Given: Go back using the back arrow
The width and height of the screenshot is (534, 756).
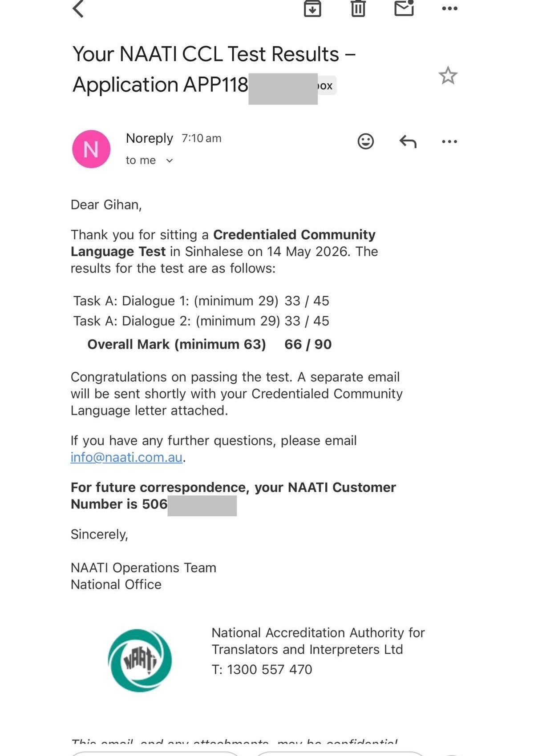Looking at the screenshot, I should tap(78, 8).
